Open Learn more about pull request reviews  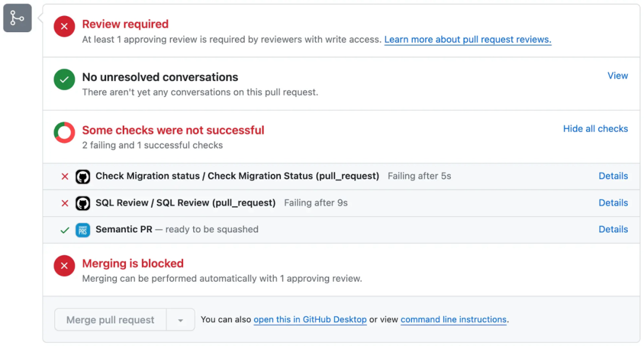(x=467, y=39)
